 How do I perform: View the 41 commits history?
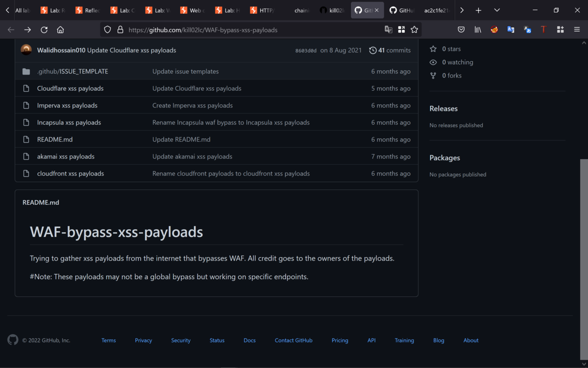click(390, 50)
